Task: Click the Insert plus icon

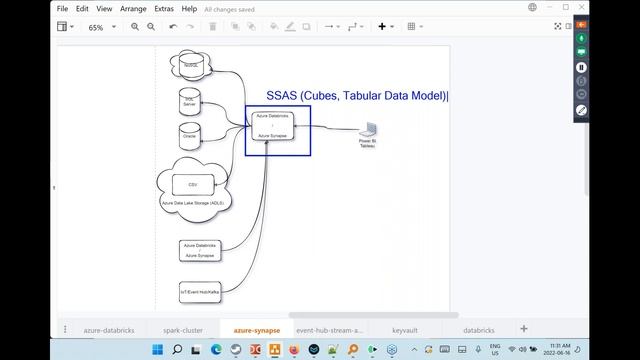Action: point(382,27)
